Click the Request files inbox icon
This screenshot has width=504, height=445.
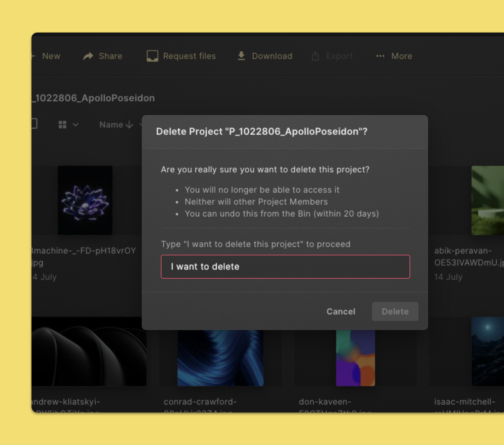pos(152,56)
